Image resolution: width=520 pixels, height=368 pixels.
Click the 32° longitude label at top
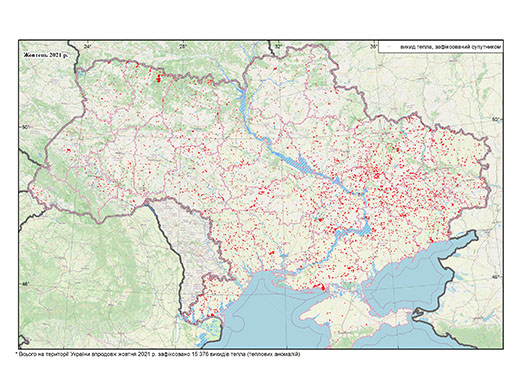click(x=278, y=46)
